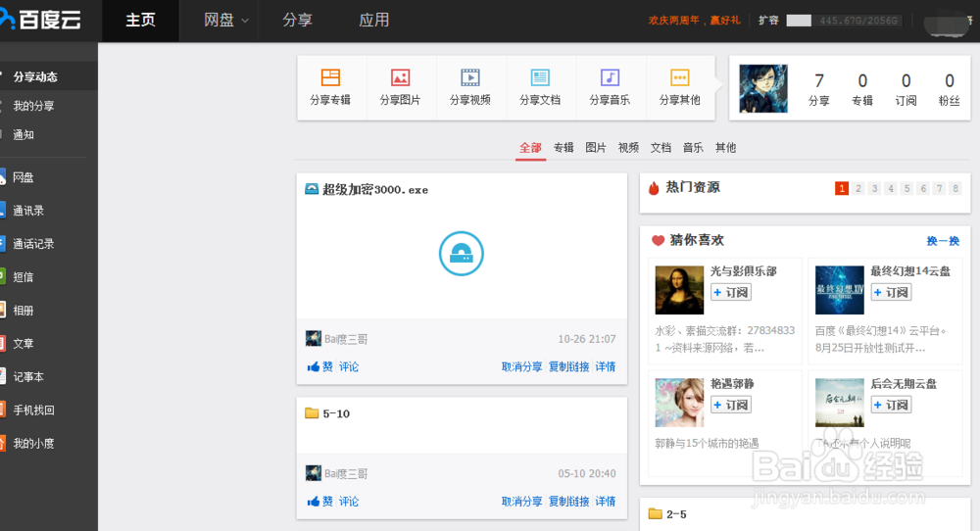Subscribe to 后会无期云盘 with 订阅 button

tap(891, 405)
